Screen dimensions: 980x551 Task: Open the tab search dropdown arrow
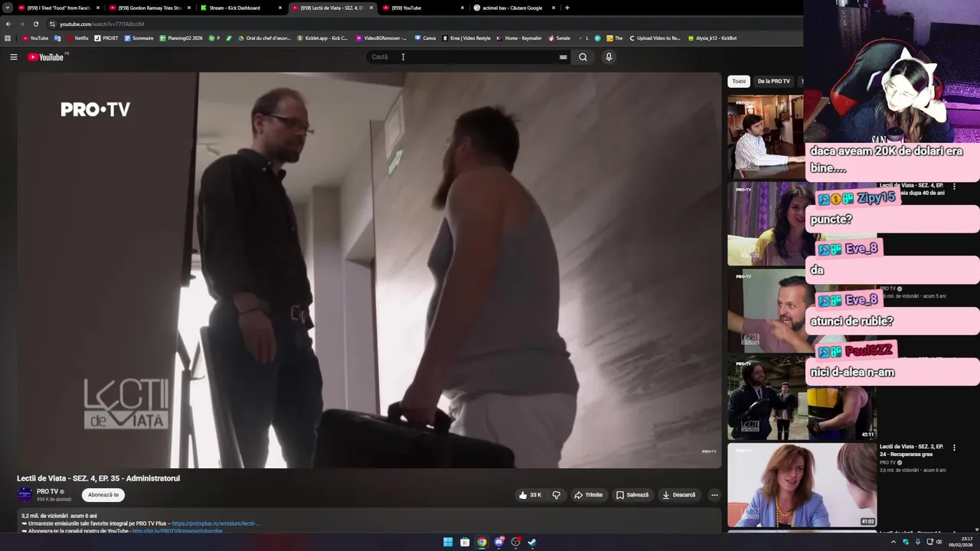[x=7, y=8]
